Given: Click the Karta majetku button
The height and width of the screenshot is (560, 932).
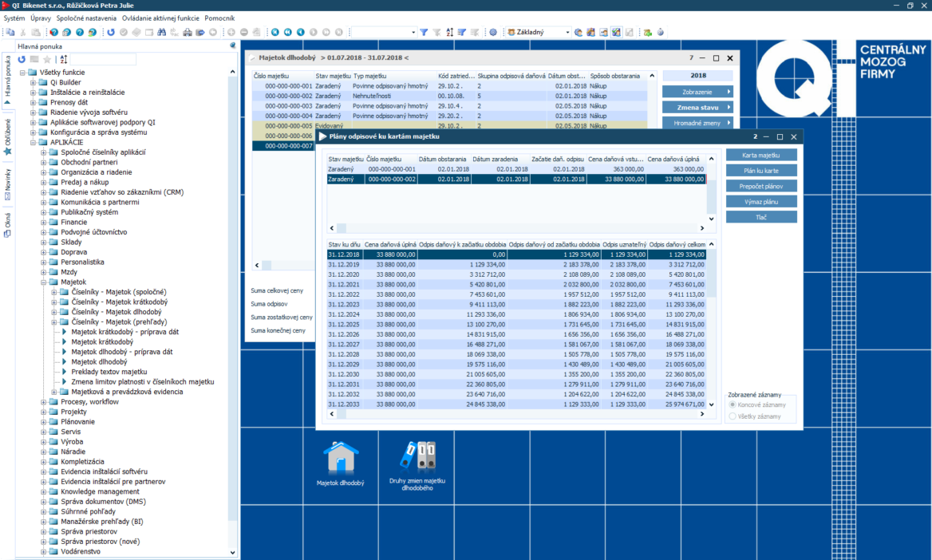Looking at the screenshot, I should pos(761,155).
